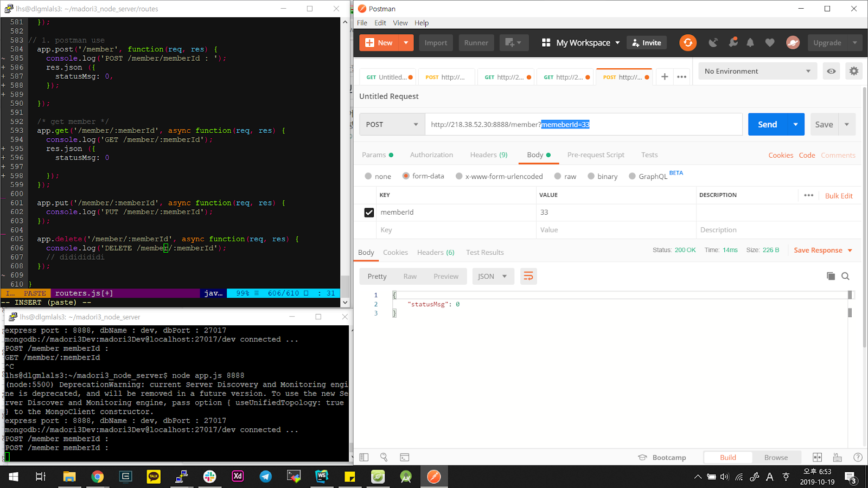Click the Runner button
Screen dimensions: 868x488
476,43
